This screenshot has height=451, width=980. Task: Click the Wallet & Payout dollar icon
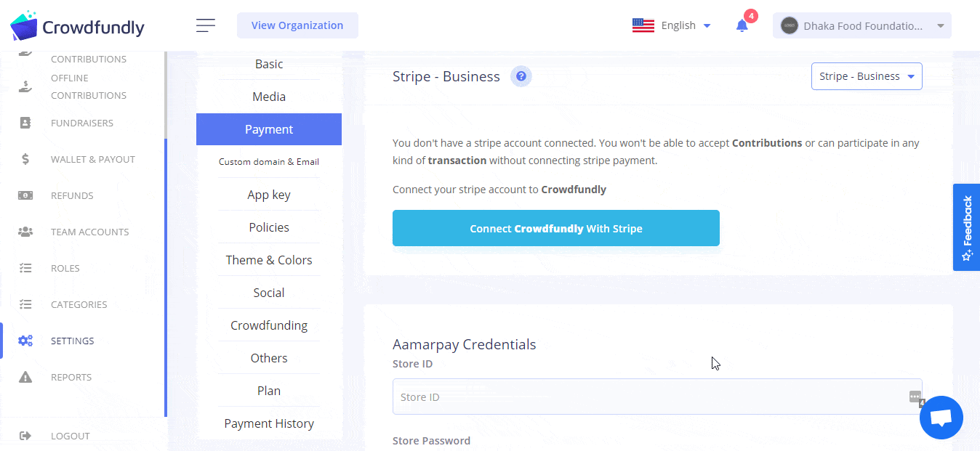(25, 159)
